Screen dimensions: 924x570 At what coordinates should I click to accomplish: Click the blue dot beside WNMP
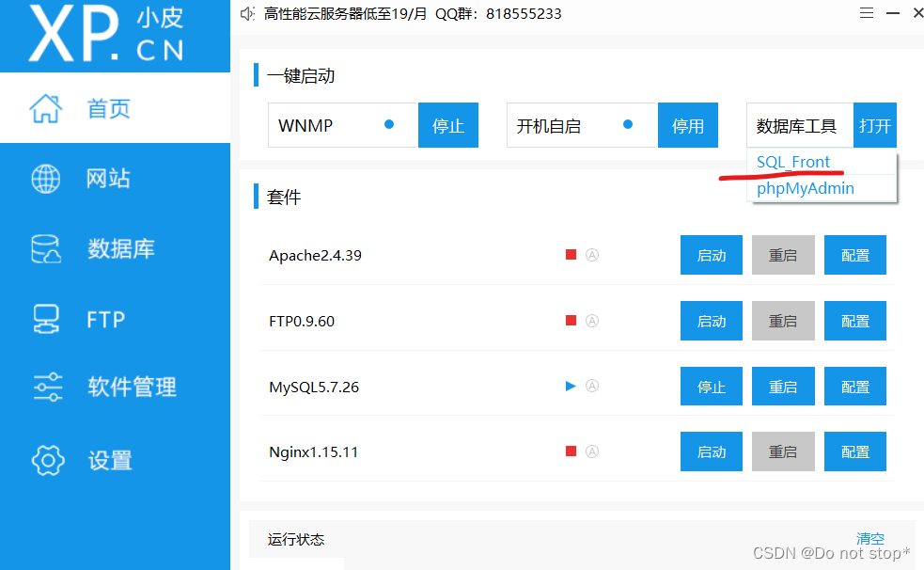coord(389,124)
